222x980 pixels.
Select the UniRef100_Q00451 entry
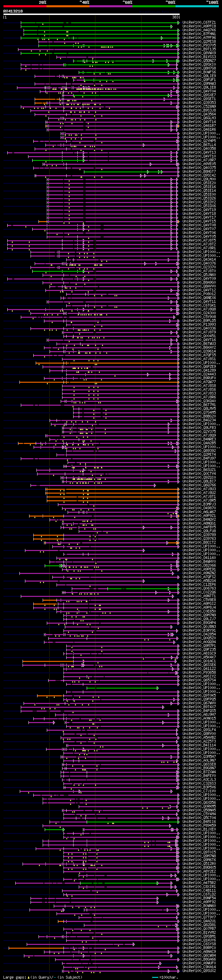[199, 336]
